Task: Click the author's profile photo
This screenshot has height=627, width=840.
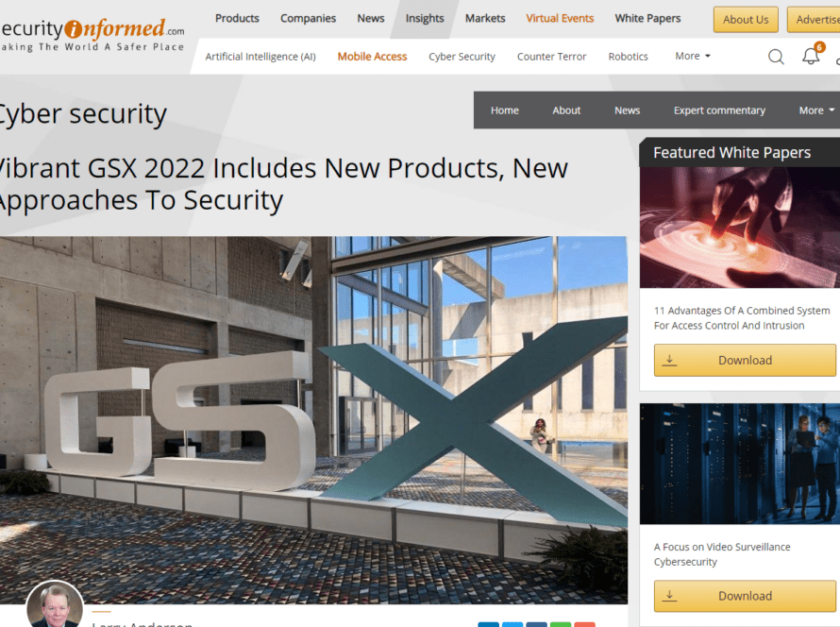Action: pos(55,604)
